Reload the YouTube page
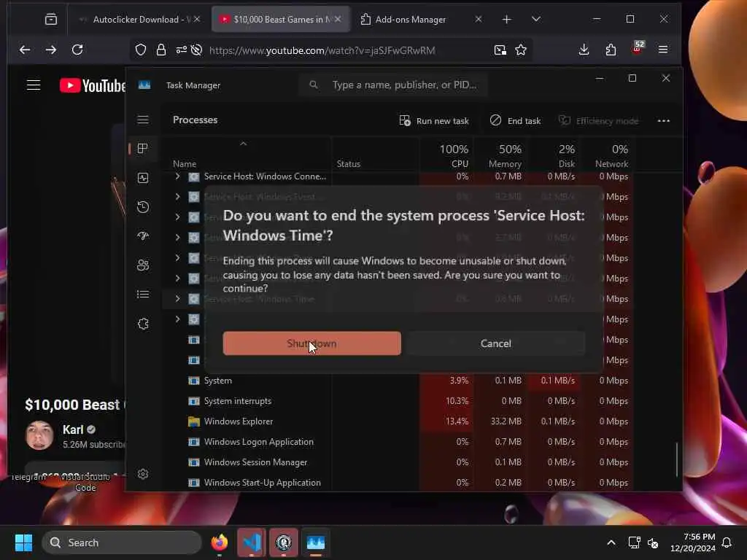 point(77,50)
